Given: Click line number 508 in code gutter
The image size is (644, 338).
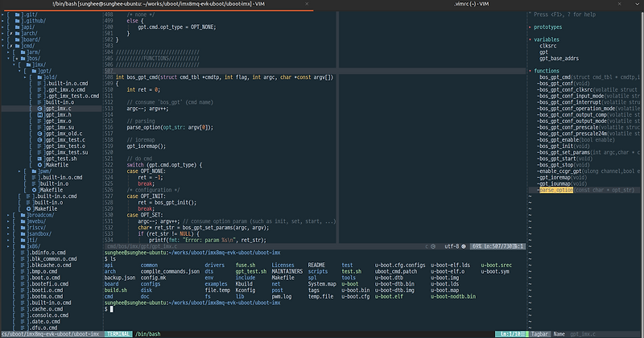Looking at the screenshot, I should point(109,77).
